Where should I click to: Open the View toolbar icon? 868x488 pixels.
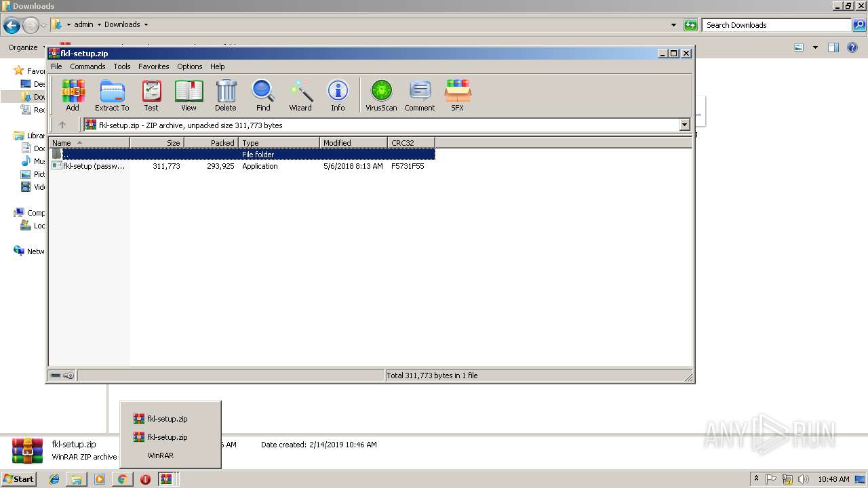(x=189, y=95)
